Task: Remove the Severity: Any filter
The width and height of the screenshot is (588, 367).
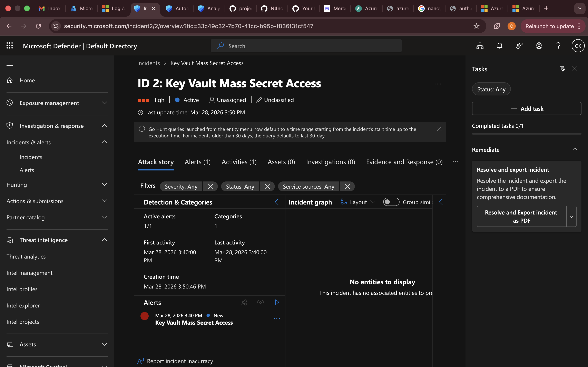Action: 210,186
